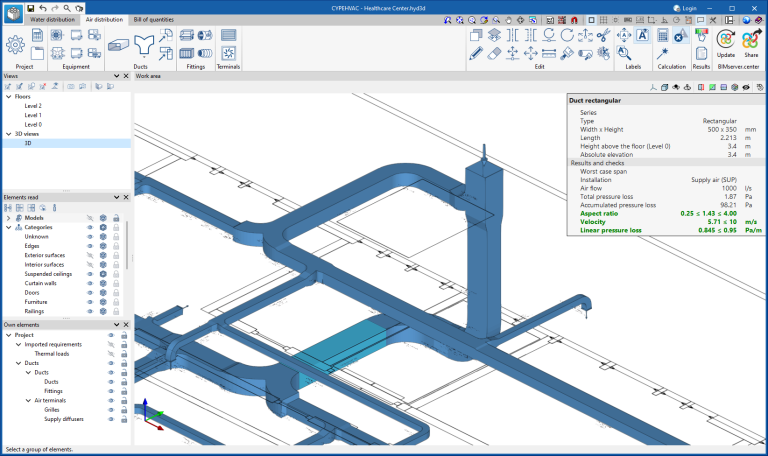Image resolution: width=768 pixels, height=456 pixels.
Task: Collapse the 3D views tree node
Action: (x=8, y=134)
